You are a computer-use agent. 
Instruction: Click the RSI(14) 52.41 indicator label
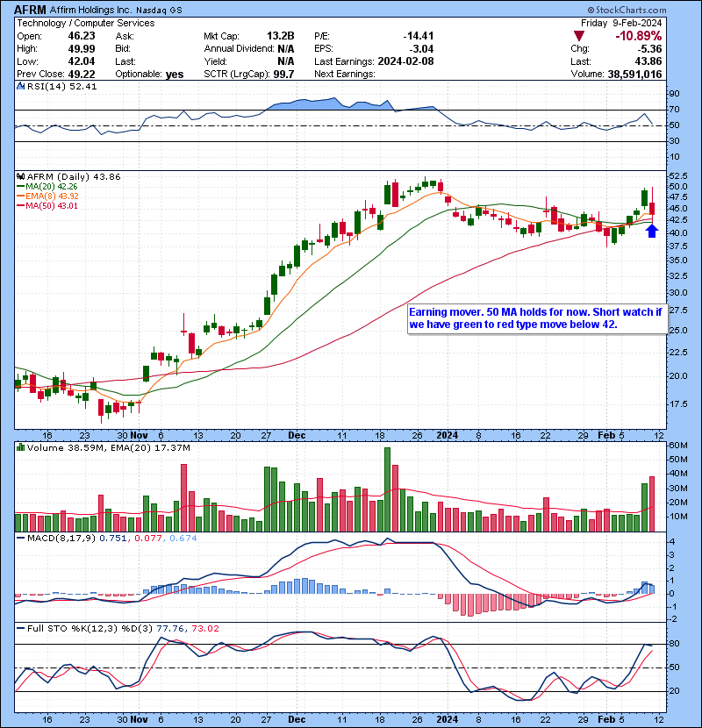pos(61,86)
